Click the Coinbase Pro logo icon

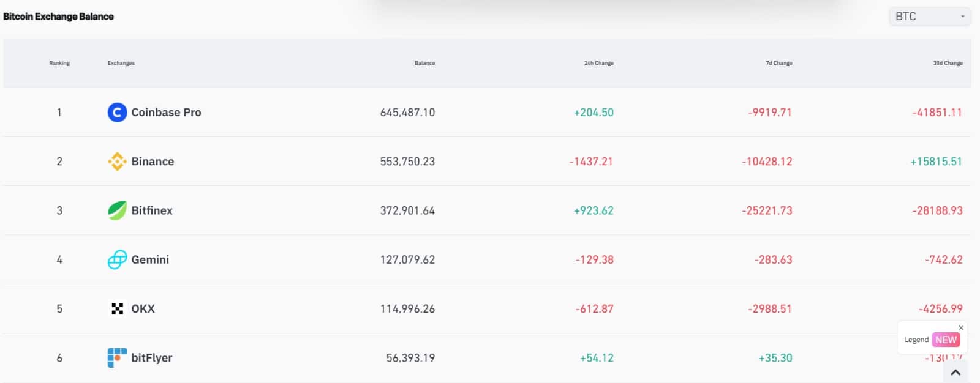117,113
